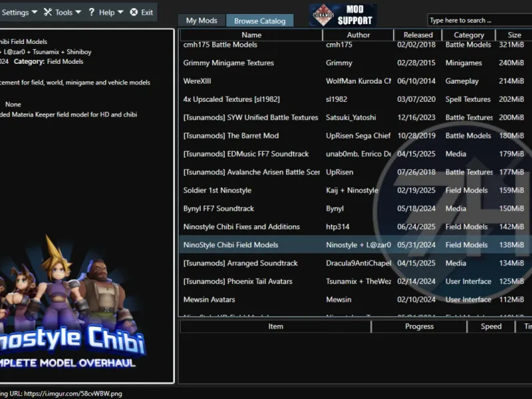Select Grimmy Minigame Textures row
This screenshot has width=532, height=399.
pyautogui.click(x=355, y=63)
